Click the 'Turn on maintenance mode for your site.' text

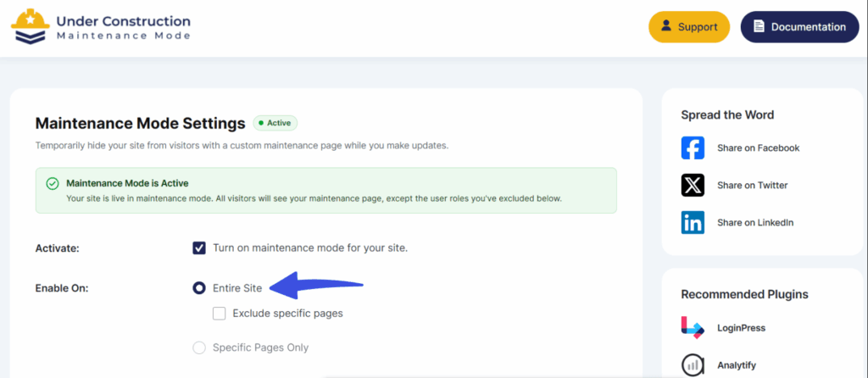pos(310,248)
